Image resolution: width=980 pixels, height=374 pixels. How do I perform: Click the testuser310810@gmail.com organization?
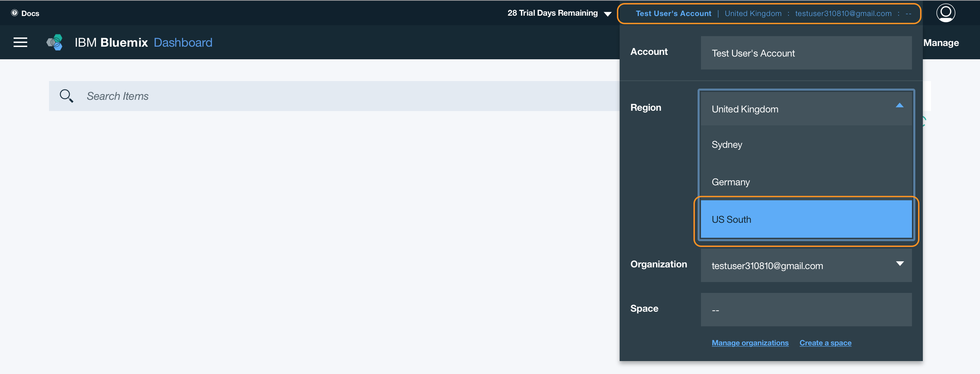pos(806,265)
